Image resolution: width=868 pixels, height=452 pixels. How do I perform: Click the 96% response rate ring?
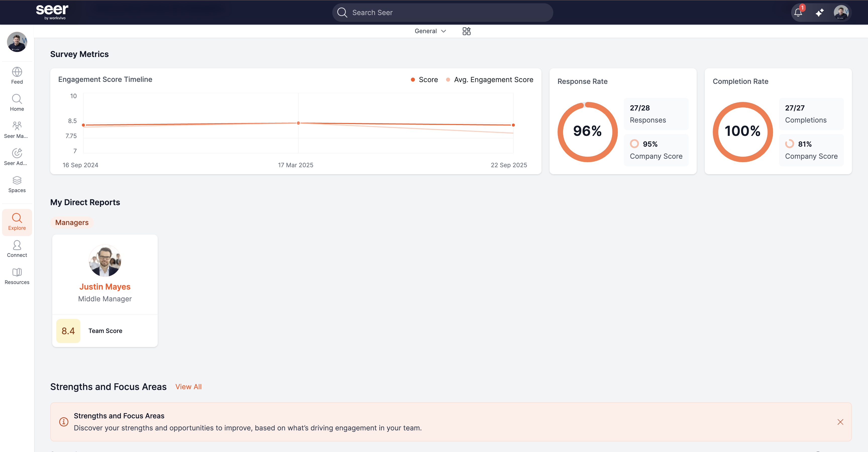click(587, 132)
